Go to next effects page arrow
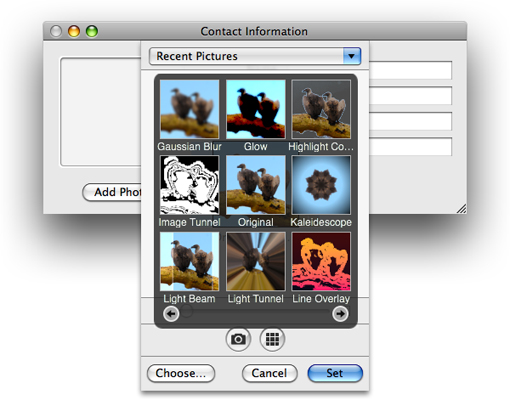 340,314
